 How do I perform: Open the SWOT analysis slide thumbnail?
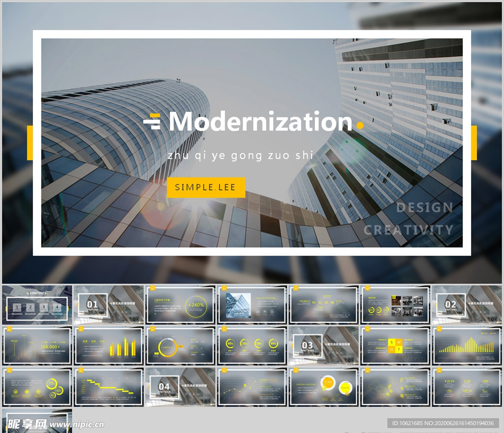coord(395,346)
